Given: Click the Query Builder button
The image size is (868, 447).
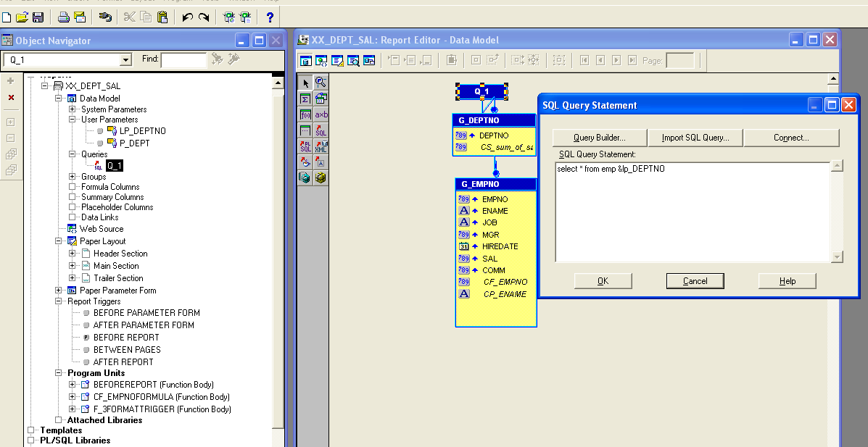Looking at the screenshot, I should pos(598,138).
